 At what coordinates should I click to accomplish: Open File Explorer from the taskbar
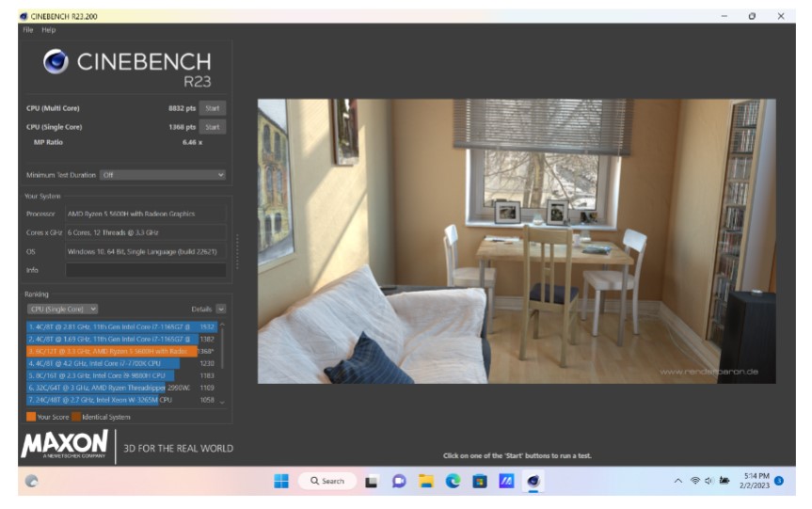426,482
